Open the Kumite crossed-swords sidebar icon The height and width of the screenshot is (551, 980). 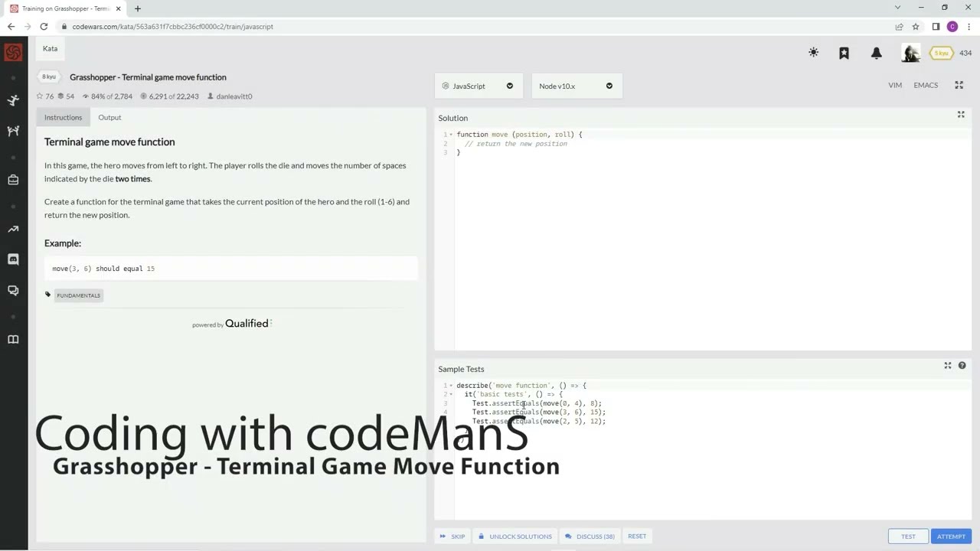pos(13,131)
